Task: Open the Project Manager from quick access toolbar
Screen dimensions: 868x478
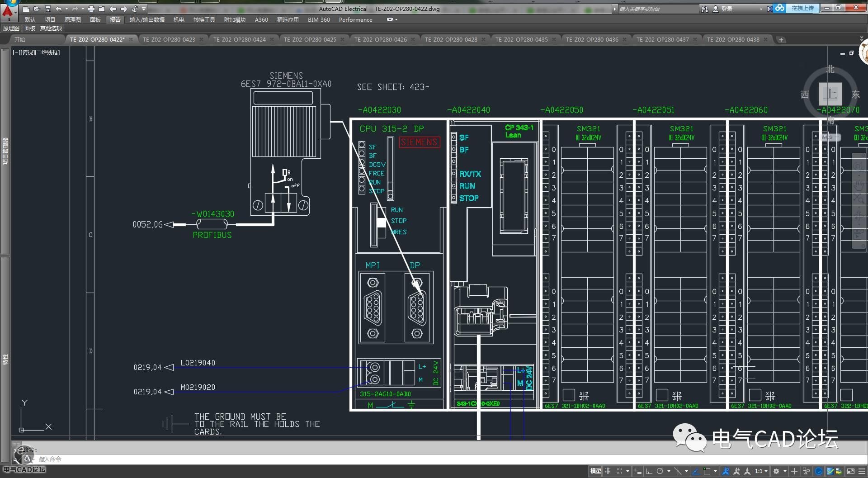Action: click(x=102, y=9)
